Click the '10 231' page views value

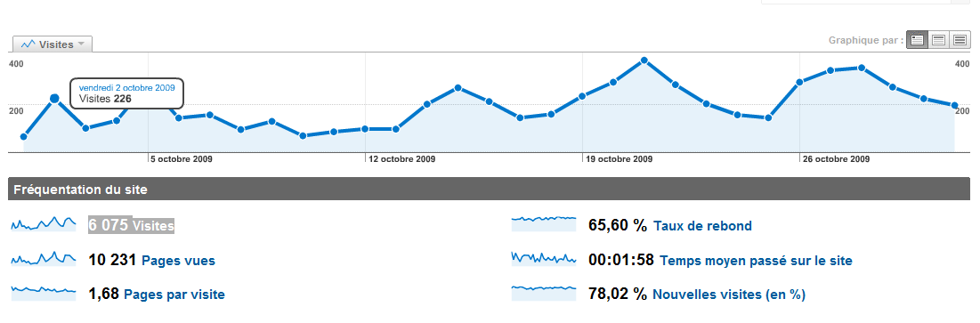112,260
